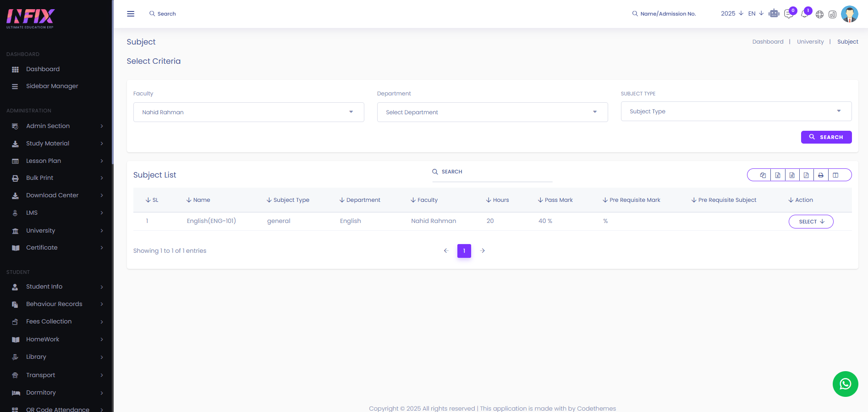Open the reports chart icon in header

832,14
